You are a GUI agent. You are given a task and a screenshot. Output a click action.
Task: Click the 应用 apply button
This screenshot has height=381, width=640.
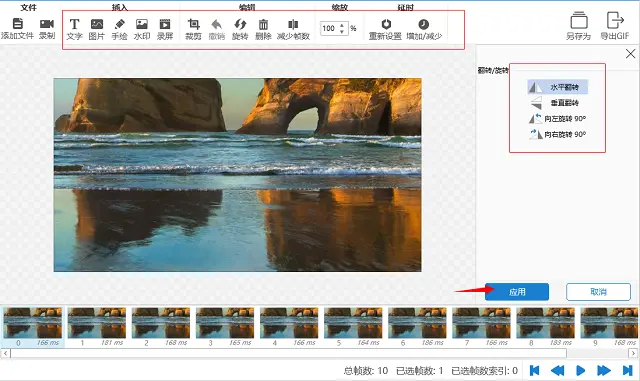click(517, 292)
